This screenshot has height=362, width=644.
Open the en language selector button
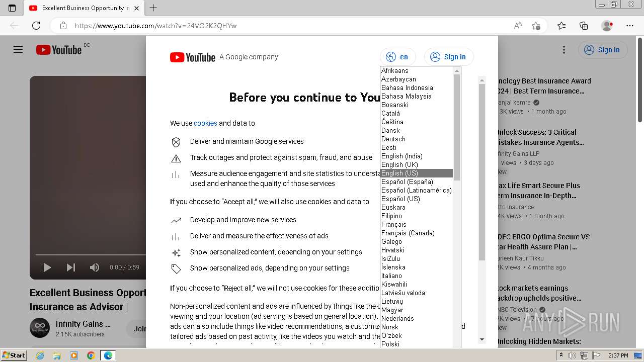397,57
